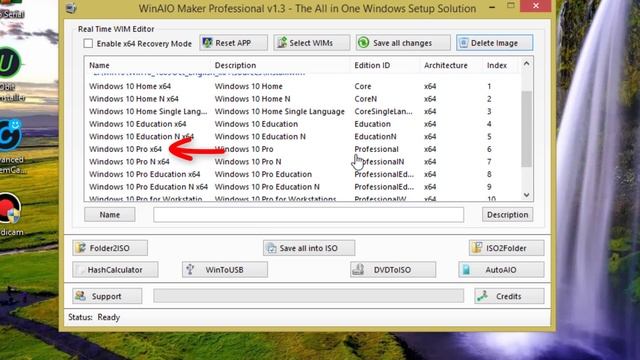Click the Support button
Screen dimensions: 640x360
107,296
